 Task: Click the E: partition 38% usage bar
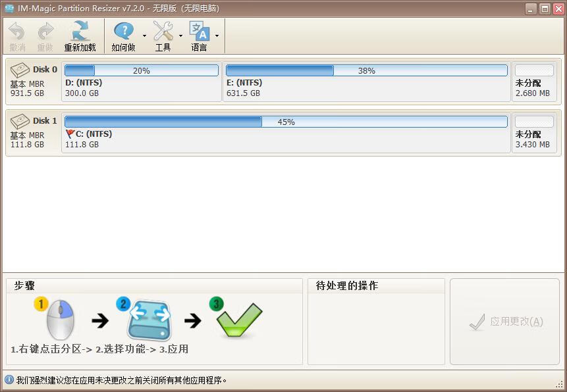(366, 70)
